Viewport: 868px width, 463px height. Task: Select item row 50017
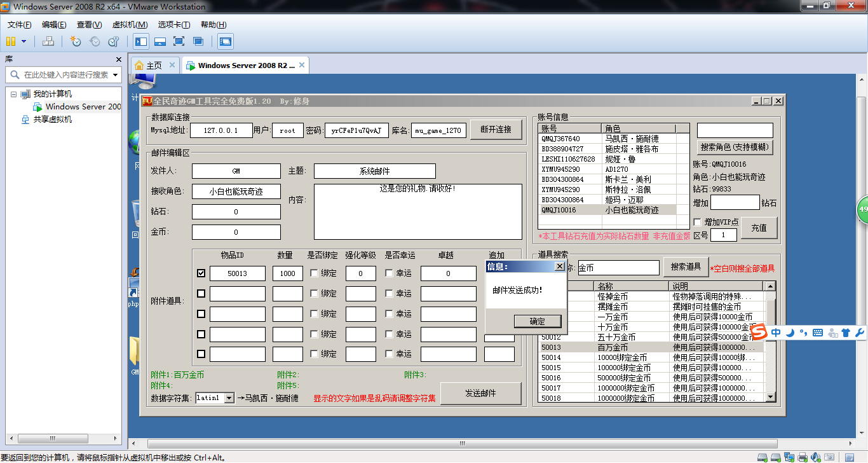pos(652,388)
